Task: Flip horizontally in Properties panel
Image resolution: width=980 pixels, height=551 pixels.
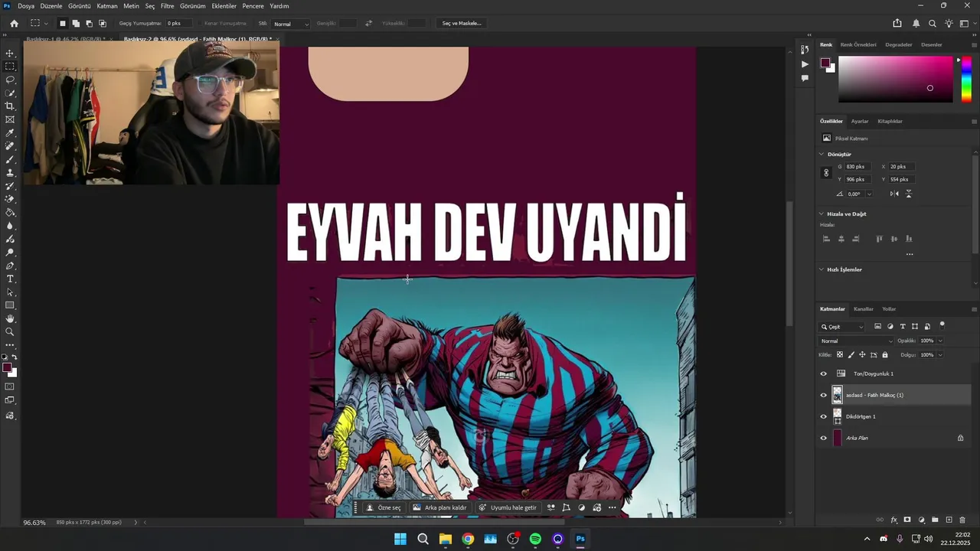Action: click(x=894, y=194)
